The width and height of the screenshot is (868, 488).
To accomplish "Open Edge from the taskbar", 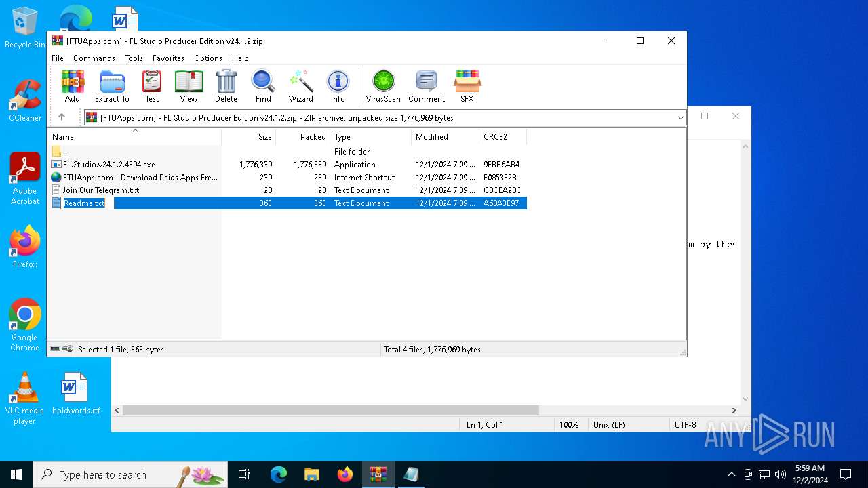I will pyautogui.click(x=279, y=474).
